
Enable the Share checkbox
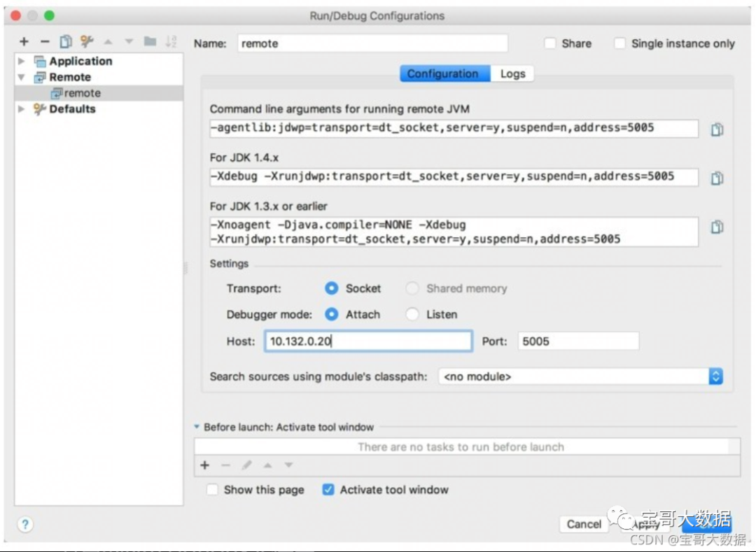549,43
